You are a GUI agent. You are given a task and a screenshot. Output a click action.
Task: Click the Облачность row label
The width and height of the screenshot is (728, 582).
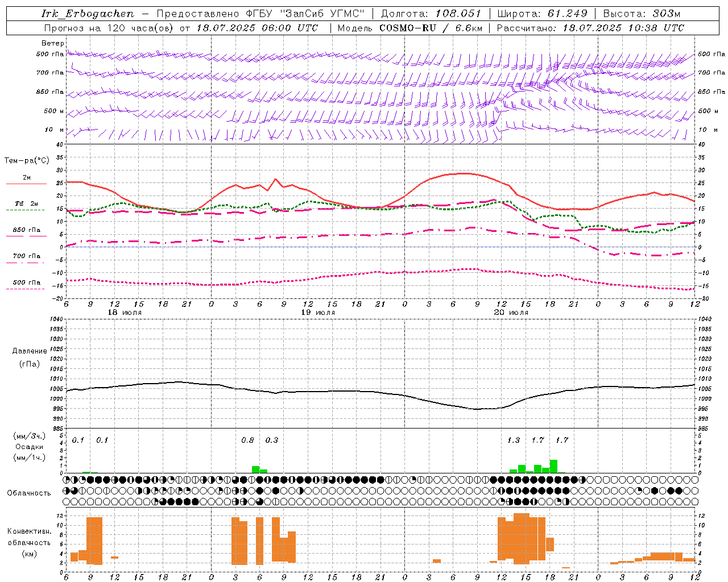[29, 493]
